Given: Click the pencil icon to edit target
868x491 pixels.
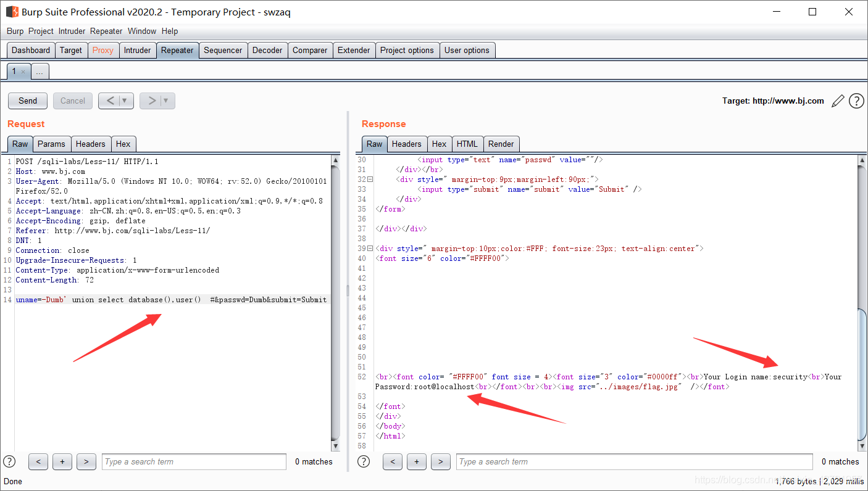Looking at the screenshot, I should coord(838,101).
